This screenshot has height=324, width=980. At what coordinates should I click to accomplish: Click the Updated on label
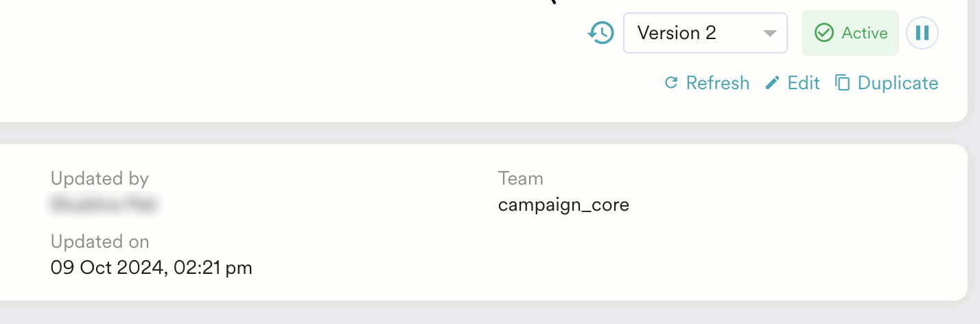pyautogui.click(x=100, y=242)
